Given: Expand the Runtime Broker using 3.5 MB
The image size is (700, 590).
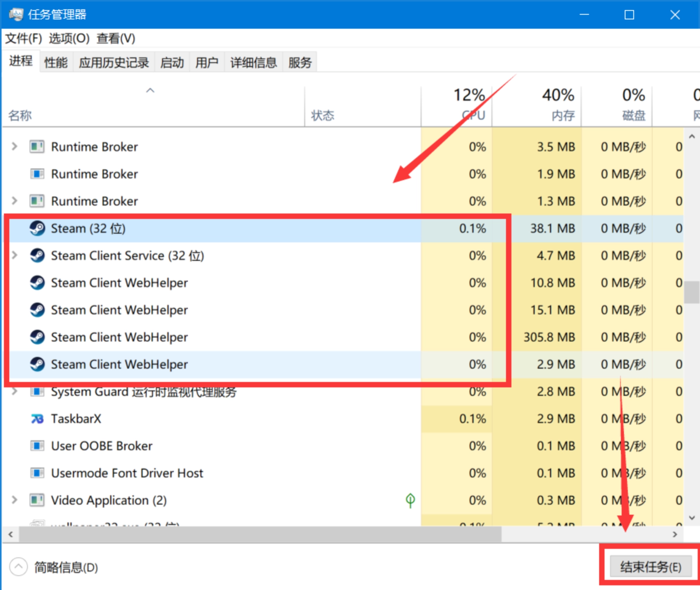Looking at the screenshot, I should 14,146.
